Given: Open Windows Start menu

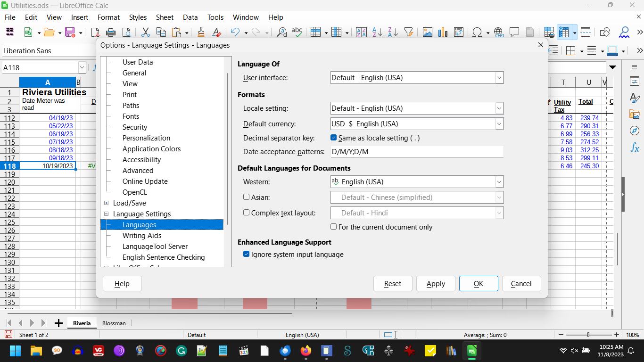Looking at the screenshot, I should (15, 351).
